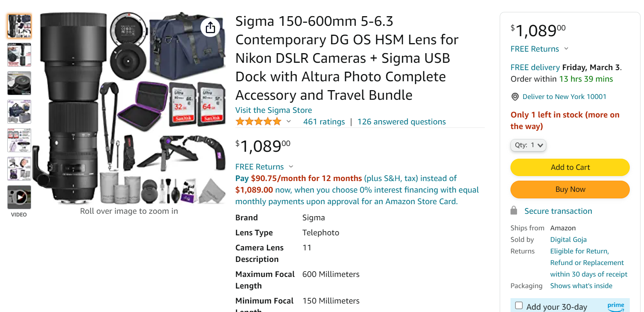Check the Add your 30-day checkbox

519,305
